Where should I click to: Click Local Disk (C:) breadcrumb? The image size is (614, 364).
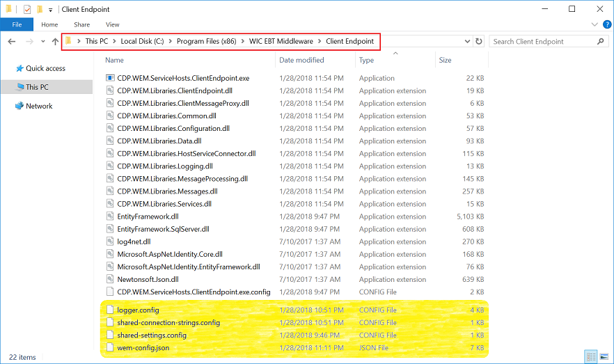coord(142,41)
